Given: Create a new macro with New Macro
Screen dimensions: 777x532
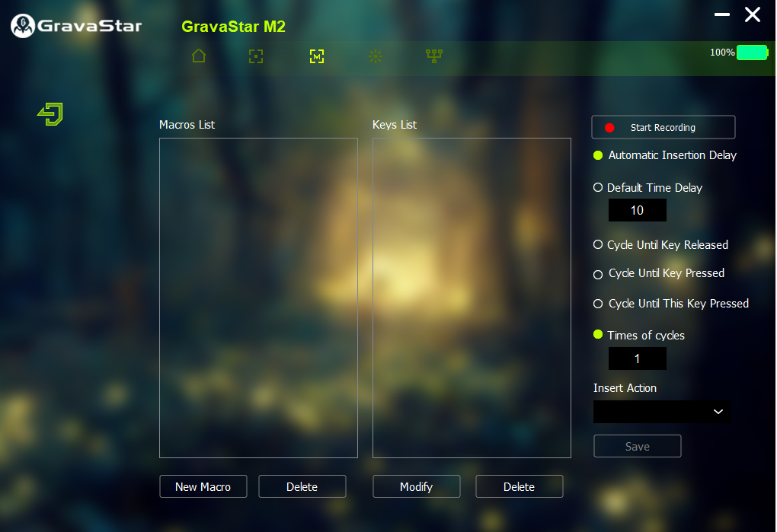Looking at the screenshot, I should point(203,487).
